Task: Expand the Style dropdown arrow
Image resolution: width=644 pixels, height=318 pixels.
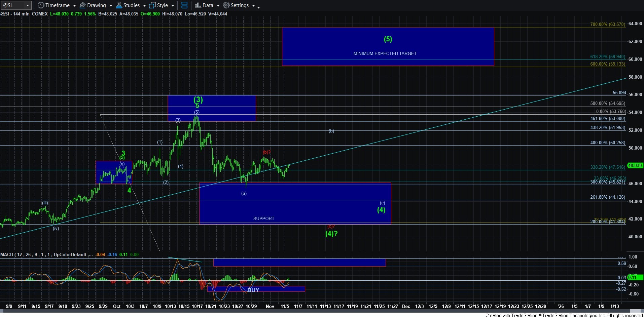Action: click(x=173, y=6)
